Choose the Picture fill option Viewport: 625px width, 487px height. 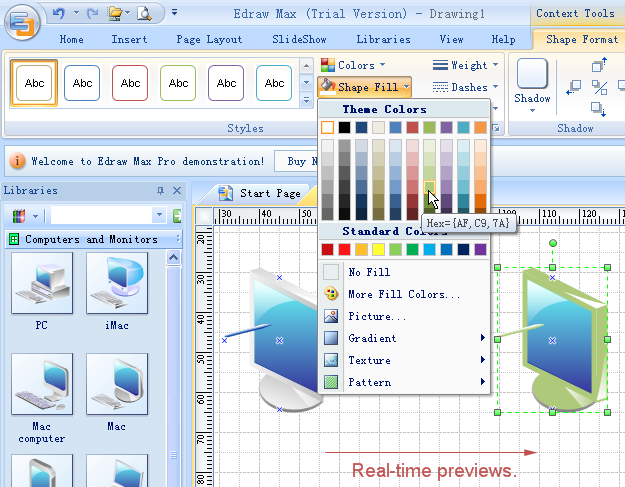405,316
